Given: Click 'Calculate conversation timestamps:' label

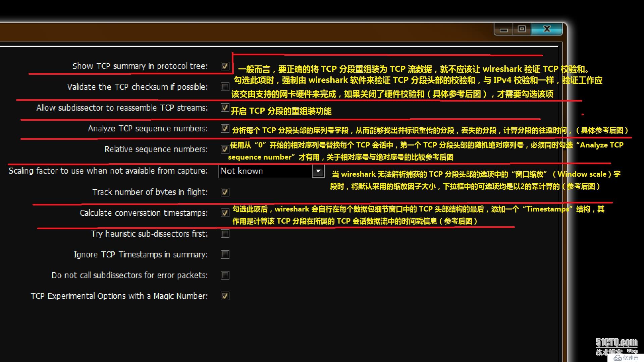Looking at the screenshot, I should tap(144, 213).
